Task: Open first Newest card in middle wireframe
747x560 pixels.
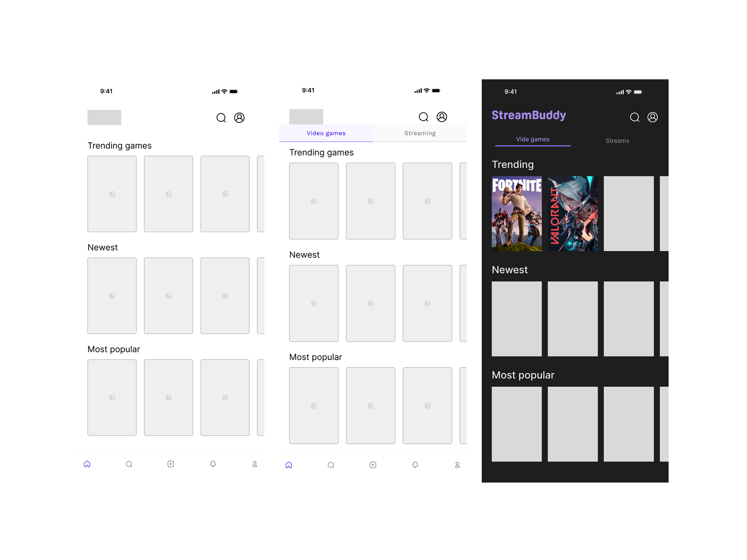Action: pos(314,303)
